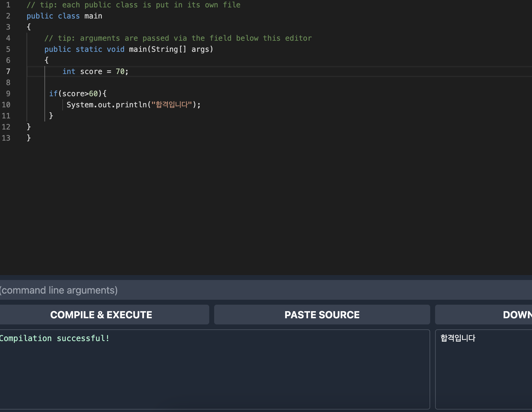Click the System.out.println line

[x=134, y=105]
